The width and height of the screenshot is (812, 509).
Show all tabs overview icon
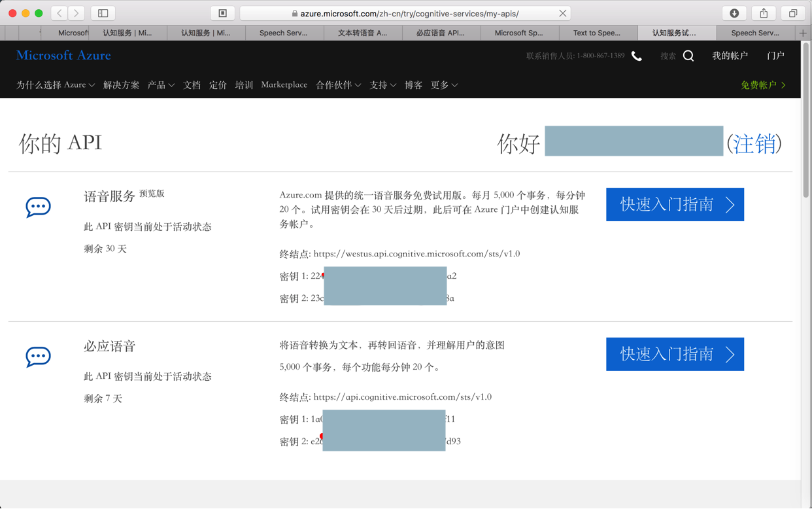coord(793,13)
